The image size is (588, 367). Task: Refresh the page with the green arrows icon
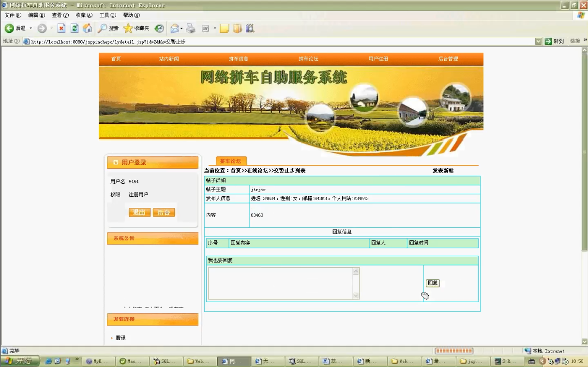(75, 29)
